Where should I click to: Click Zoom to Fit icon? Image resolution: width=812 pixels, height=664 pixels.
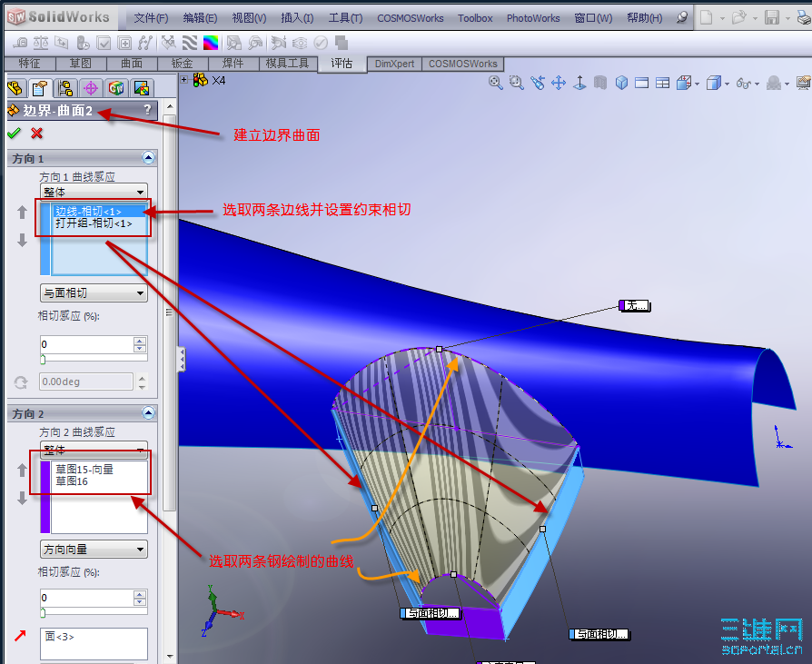(496, 83)
